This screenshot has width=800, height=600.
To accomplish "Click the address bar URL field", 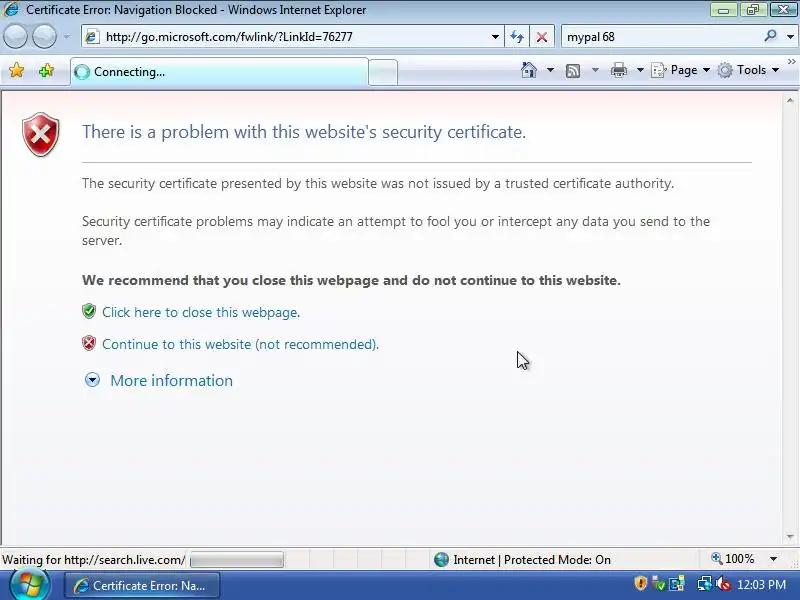I will coord(292,37).
